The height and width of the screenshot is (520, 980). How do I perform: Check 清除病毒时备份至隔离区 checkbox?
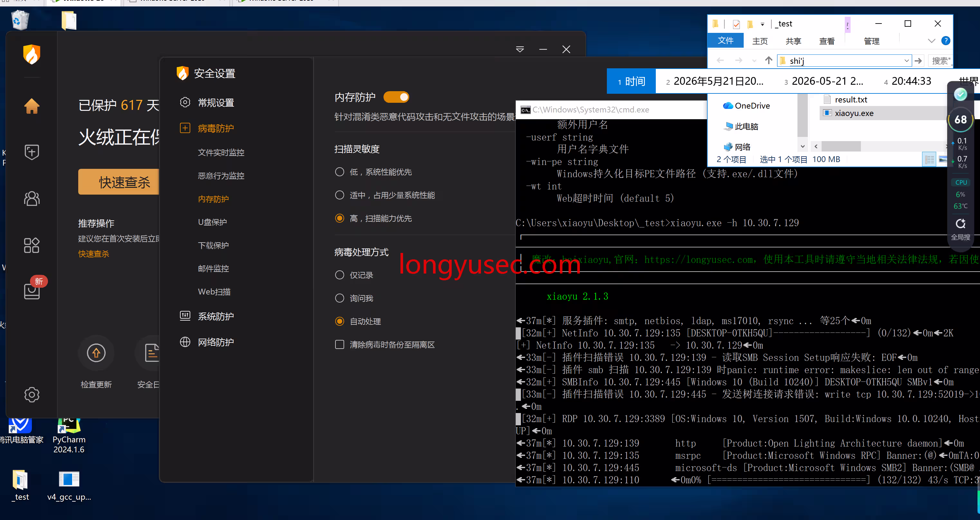point(339,345)
